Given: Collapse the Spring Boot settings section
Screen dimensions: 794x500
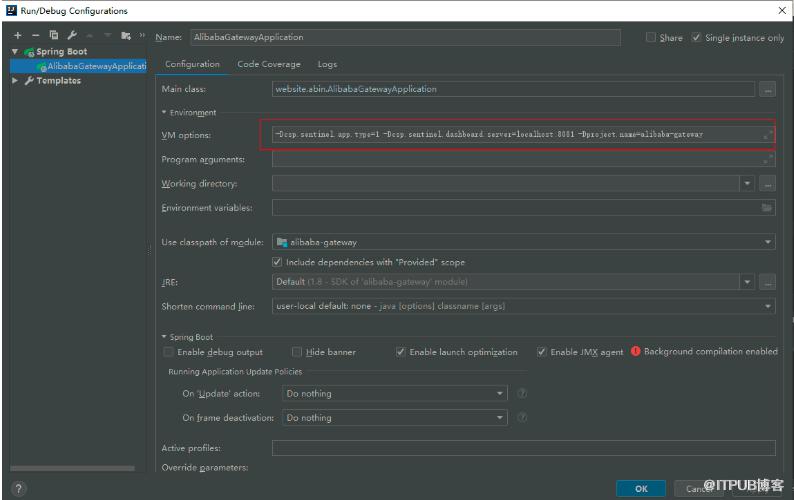Looking at the screenshot, I should [164, 336].
